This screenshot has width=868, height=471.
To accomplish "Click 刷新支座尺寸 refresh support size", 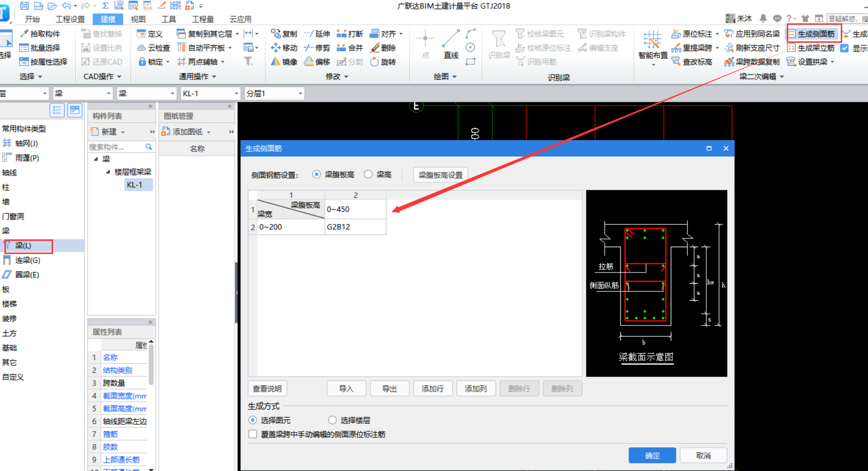I will (752, 48).
